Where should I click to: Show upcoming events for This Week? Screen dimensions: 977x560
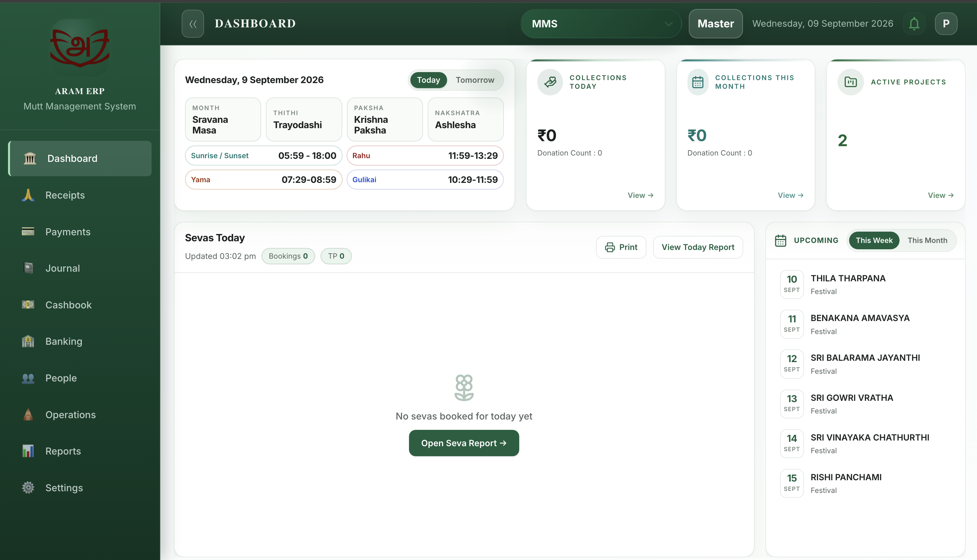(874, 240)
